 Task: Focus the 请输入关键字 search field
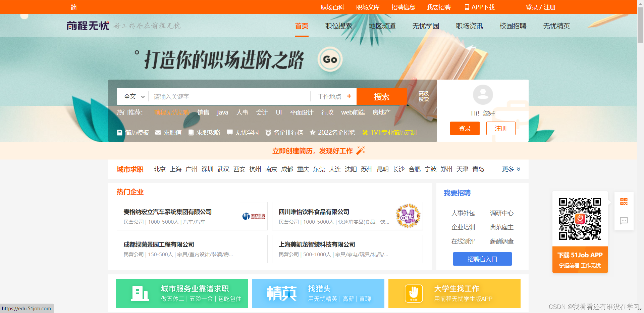click(229, 96)
